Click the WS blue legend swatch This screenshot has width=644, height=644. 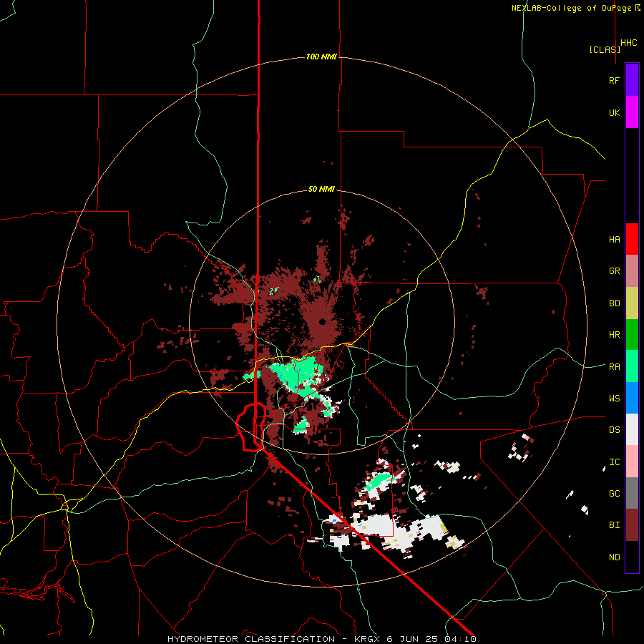632,398
